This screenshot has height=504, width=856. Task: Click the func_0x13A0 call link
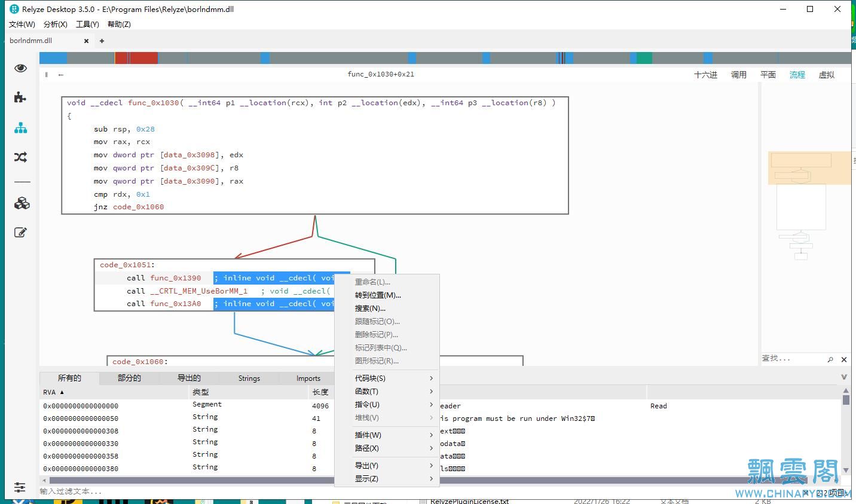176,304
